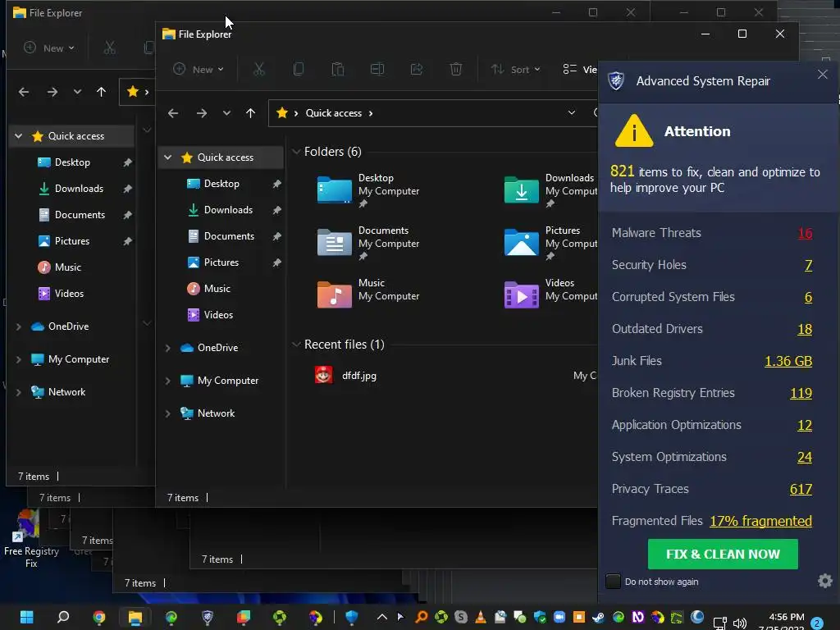Expand OneDrive in front window sidebar
840x630 pixels.
click(x=167, y=348)
